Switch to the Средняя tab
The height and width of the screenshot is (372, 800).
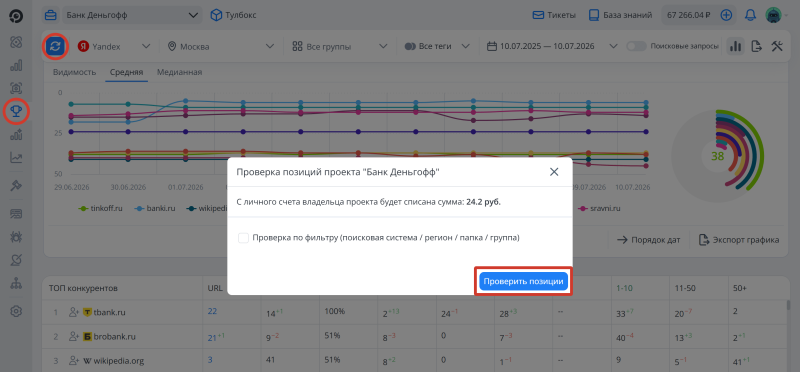pos(127,72)
